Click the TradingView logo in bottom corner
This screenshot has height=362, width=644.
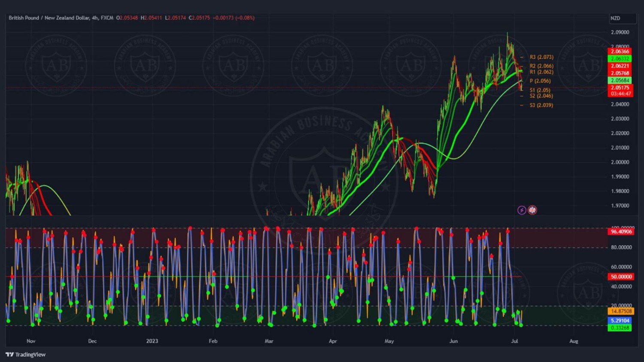[x=26, y=355]
